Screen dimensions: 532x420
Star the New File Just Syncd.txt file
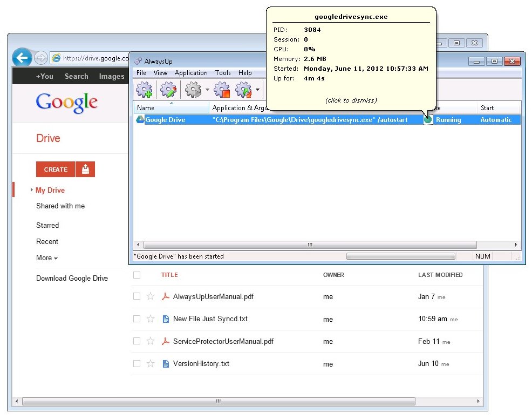click(x=151, y=319)
